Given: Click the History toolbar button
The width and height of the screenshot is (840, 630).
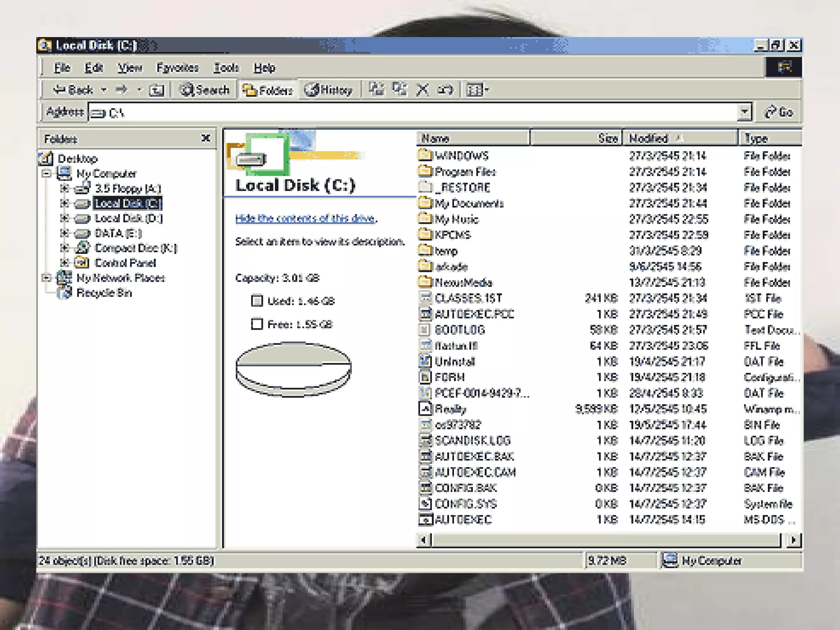Looking at the screenshot, I should pos(329,90).
